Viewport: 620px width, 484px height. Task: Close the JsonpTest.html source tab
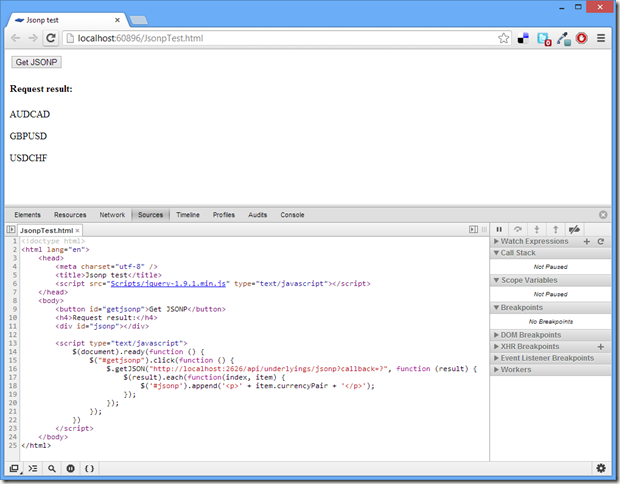tap(78, 231)
